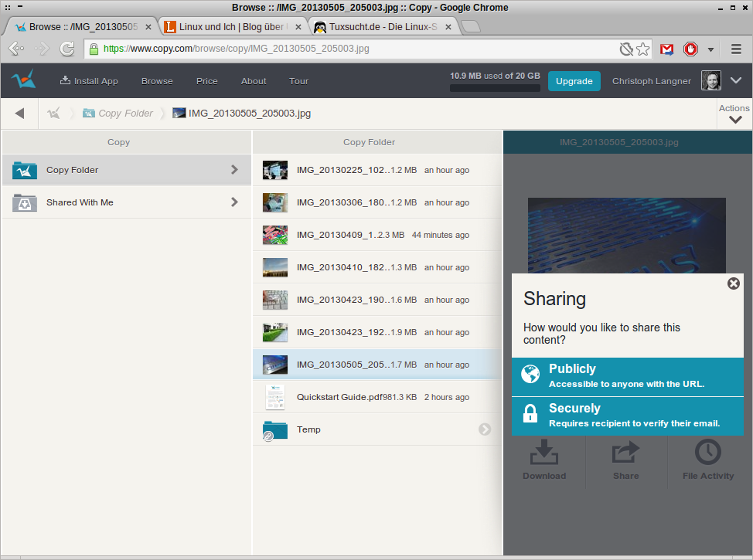The height and width of the screenshot is (560, 753).
Task: Click the Copy bird logo in header
Action: pyautogui.click(x=24, y=80)
